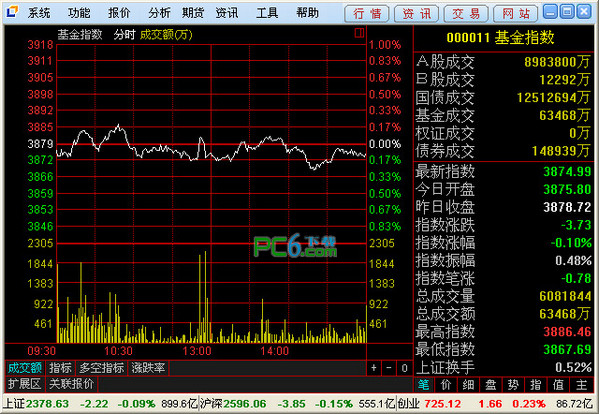Click the 网站 button
This screenshot has width=599, height=414.
click(516, 14)
